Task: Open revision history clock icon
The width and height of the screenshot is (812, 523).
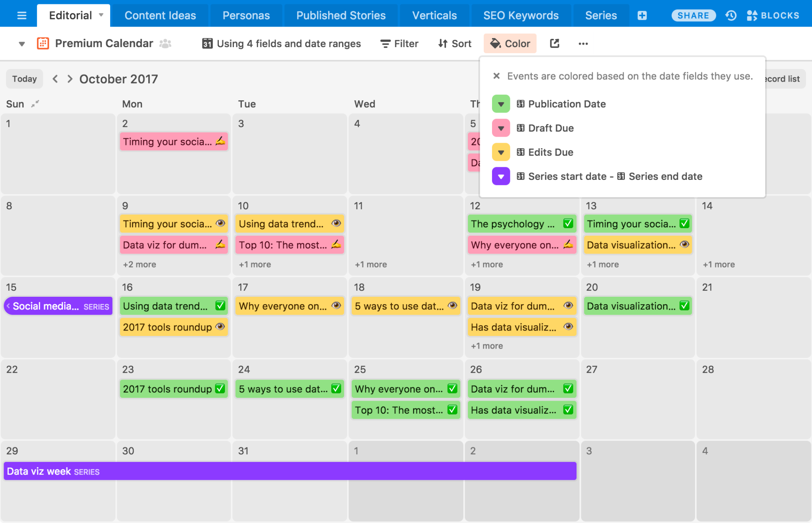Action: pyautogui.click(x=731, y=15)
